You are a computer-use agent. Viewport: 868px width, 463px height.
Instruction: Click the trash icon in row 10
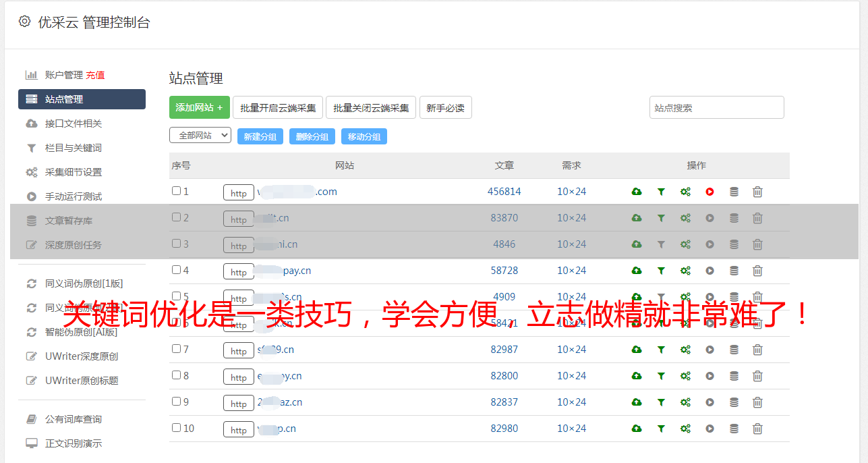pyautogui.click(x=757, y=429)
